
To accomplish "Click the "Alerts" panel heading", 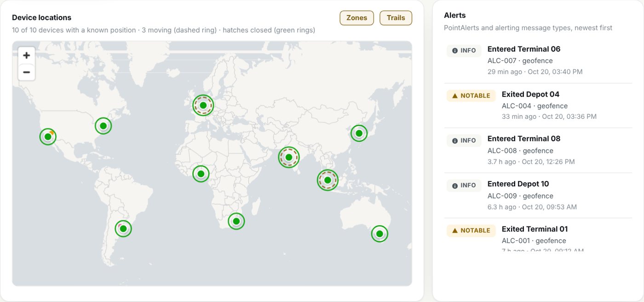I will tap(455, 16).
